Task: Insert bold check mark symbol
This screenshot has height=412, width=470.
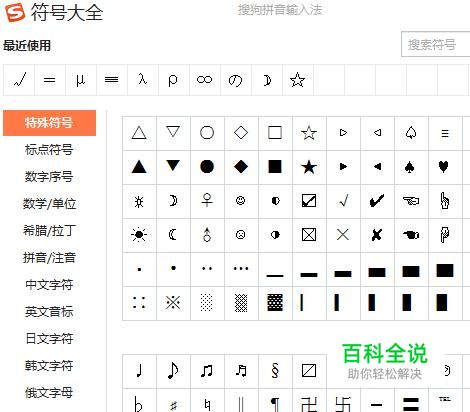Action: [377, 201]
